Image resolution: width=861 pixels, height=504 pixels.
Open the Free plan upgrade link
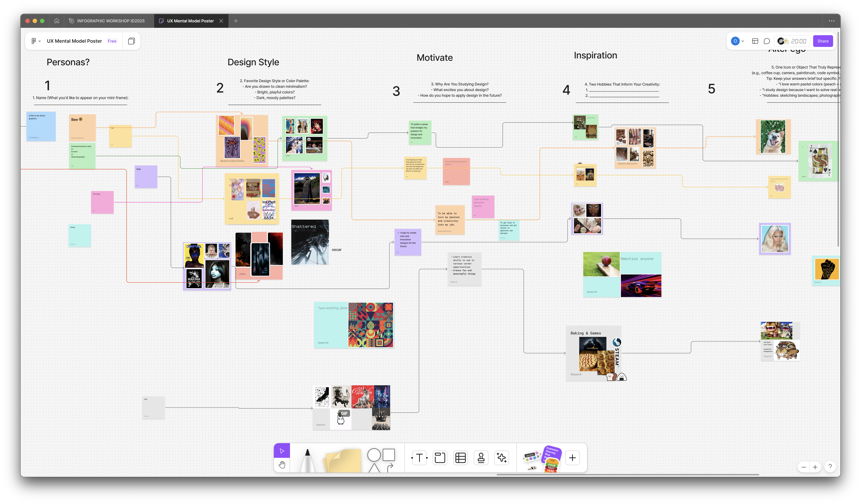pyautogui.click(x=112, y=41)
